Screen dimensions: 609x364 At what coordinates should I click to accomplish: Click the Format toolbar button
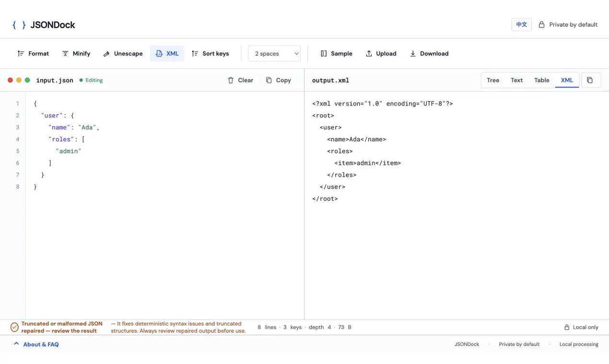pos(33,54)
